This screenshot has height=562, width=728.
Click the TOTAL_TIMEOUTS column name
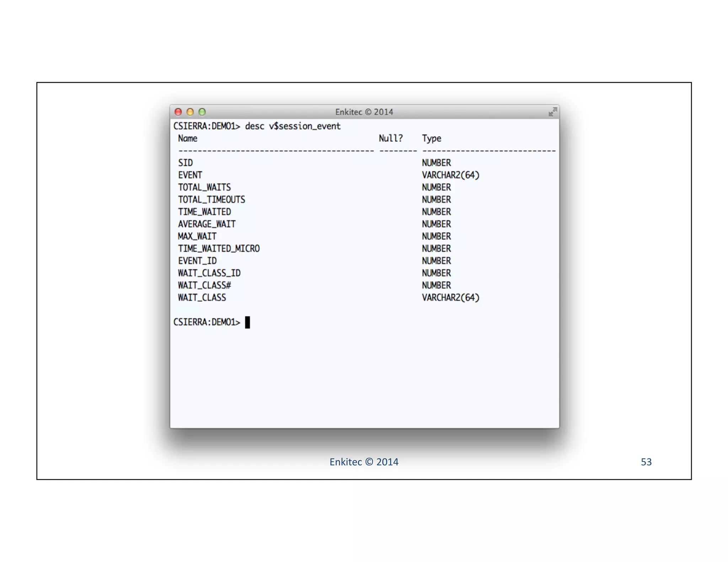point(212,200)
